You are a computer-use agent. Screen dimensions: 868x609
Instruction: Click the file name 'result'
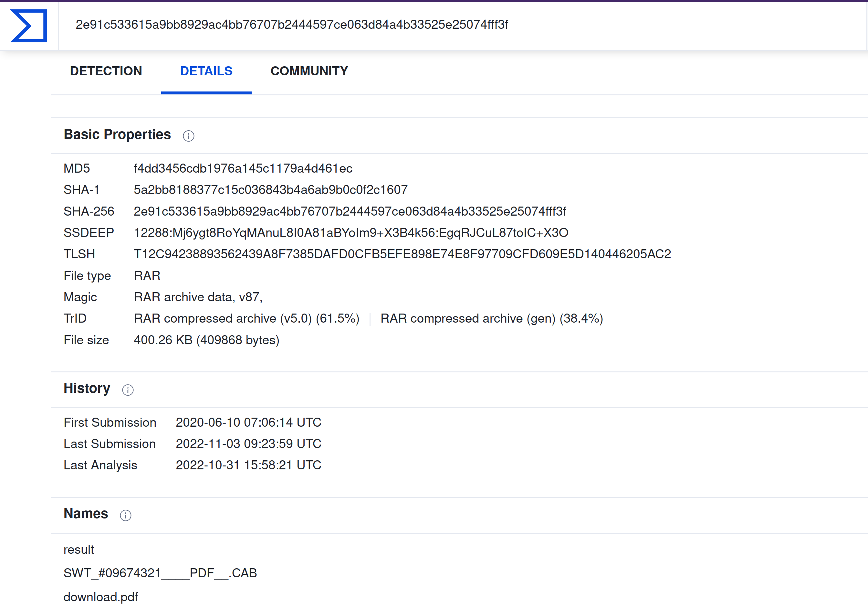(x=78, y=549)
